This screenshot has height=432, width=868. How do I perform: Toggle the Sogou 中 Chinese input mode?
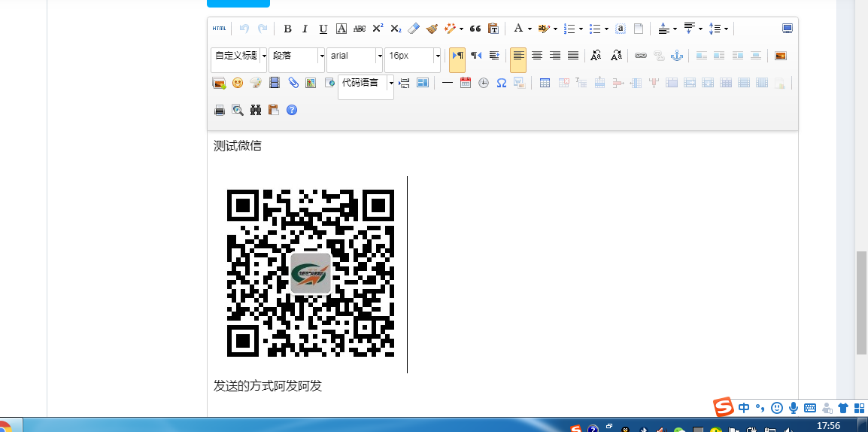(743, 408)
